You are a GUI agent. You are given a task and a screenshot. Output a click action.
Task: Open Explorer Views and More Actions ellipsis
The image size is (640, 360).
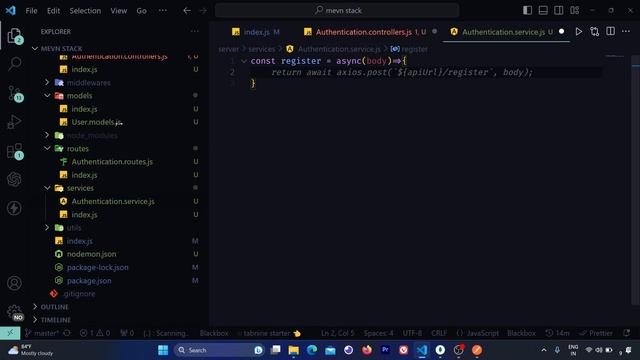pos(195,31)
